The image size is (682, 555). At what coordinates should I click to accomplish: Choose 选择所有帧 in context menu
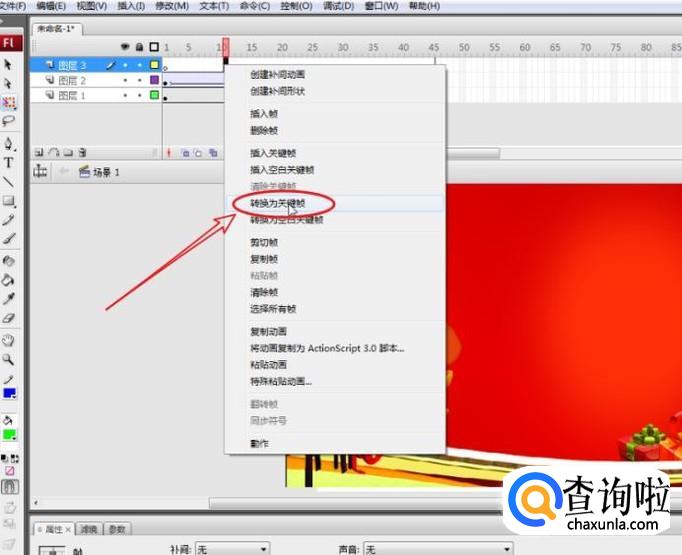pos(334,309)
